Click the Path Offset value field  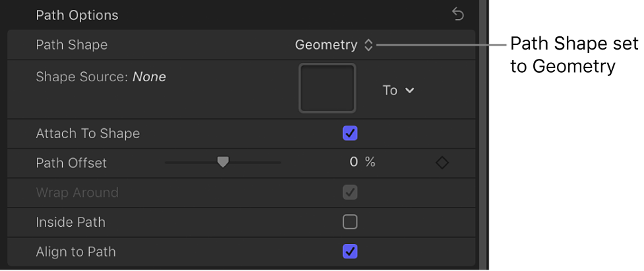[x=353, y=163]
